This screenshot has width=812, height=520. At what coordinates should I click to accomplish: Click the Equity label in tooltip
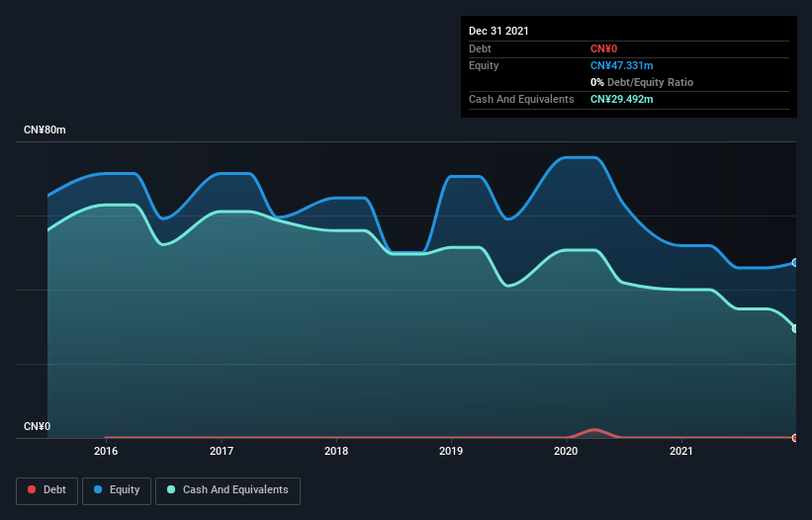tap(484, 65)
